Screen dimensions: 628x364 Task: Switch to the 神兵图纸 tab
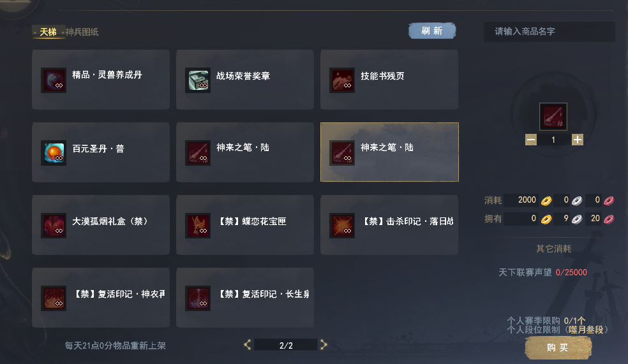pyautogui.click(x=82, y=32)
